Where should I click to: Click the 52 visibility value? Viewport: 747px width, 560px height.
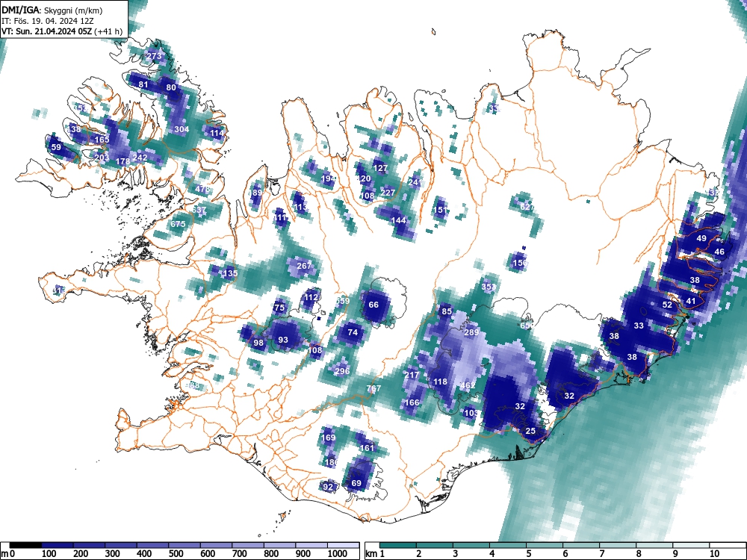667,305
